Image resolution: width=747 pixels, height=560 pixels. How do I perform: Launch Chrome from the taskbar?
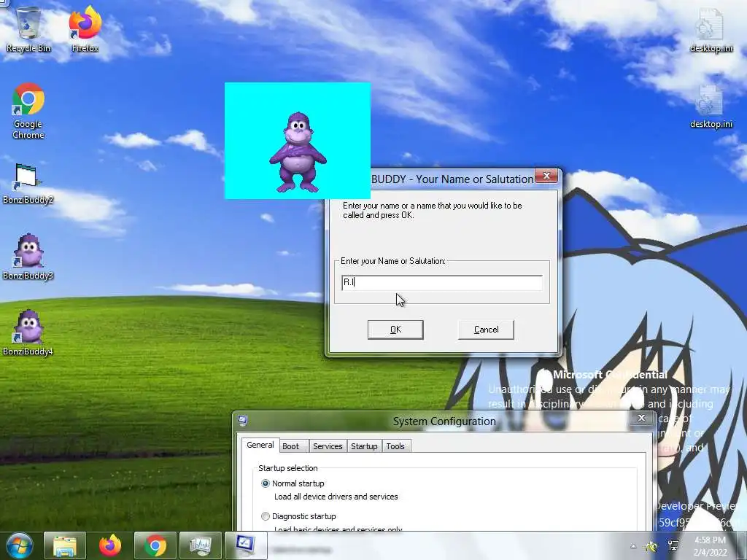[155, 545]
